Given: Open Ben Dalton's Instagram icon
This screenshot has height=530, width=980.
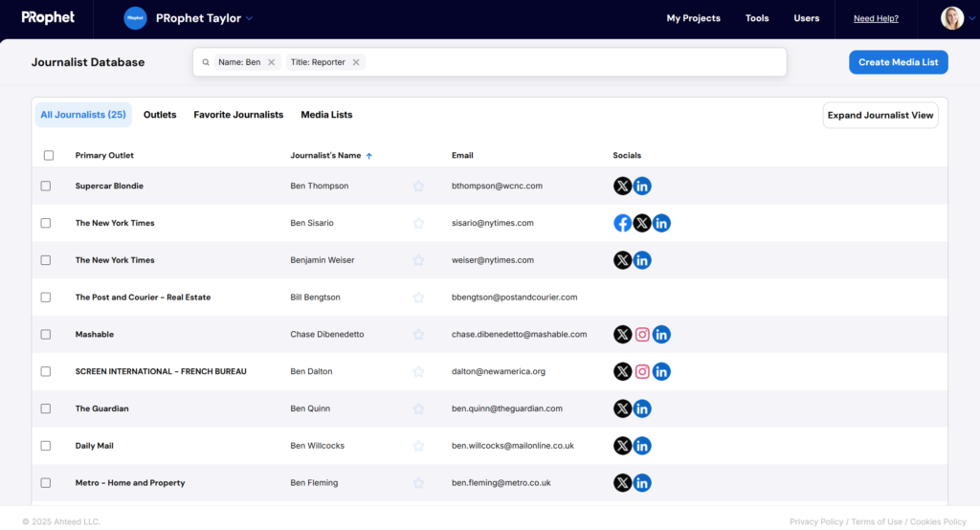Looking at the screenshot, I should tap(642, 371).
